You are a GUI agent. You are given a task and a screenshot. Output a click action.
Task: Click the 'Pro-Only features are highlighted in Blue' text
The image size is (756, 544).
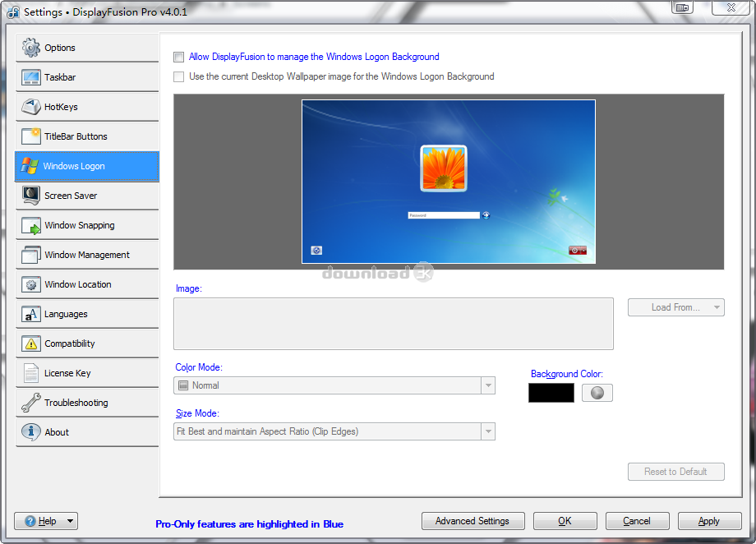pyautogui.click(x=249, y=524)
